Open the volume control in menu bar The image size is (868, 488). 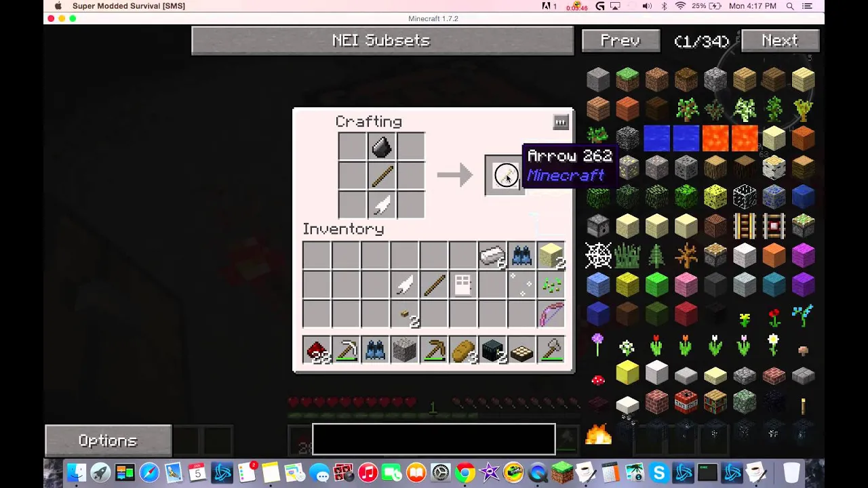[647, 6]
